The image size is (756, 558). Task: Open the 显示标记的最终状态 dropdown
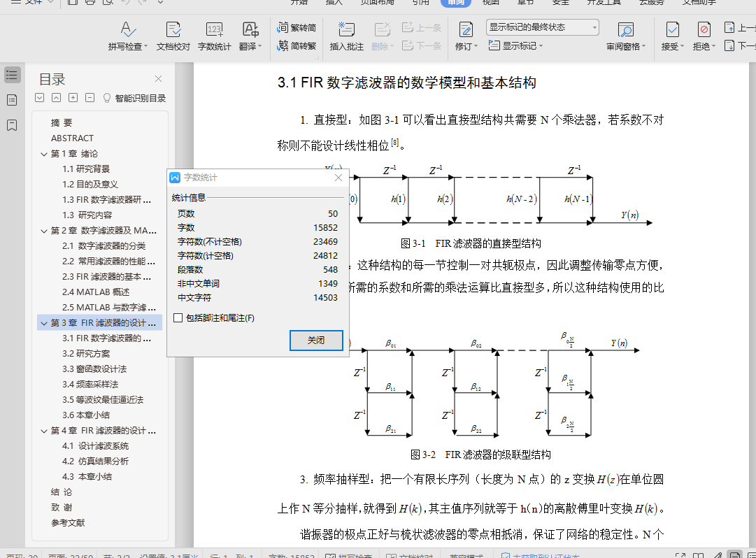tap(543, 27)
